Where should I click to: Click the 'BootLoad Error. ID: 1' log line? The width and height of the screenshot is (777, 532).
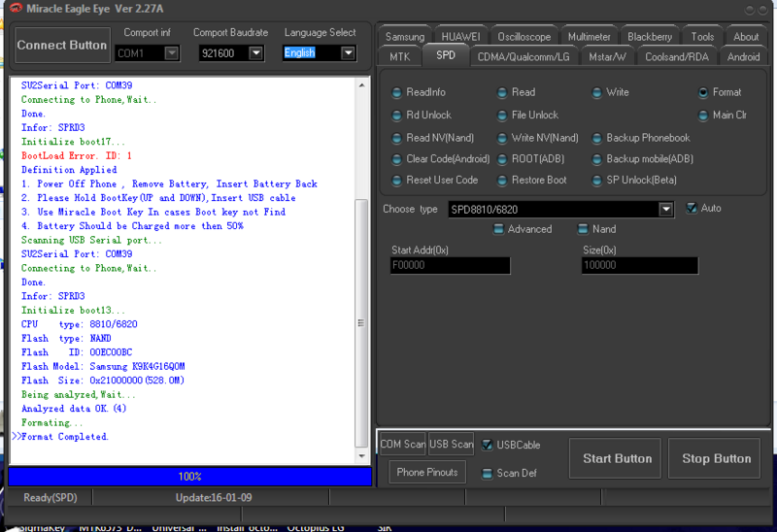click(77, 155)
